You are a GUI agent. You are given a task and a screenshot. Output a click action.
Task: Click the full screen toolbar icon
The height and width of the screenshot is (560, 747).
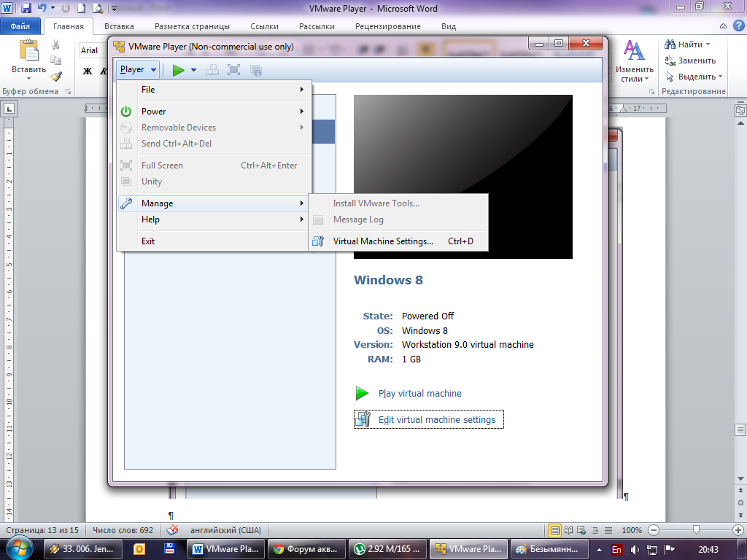[233, 71]
